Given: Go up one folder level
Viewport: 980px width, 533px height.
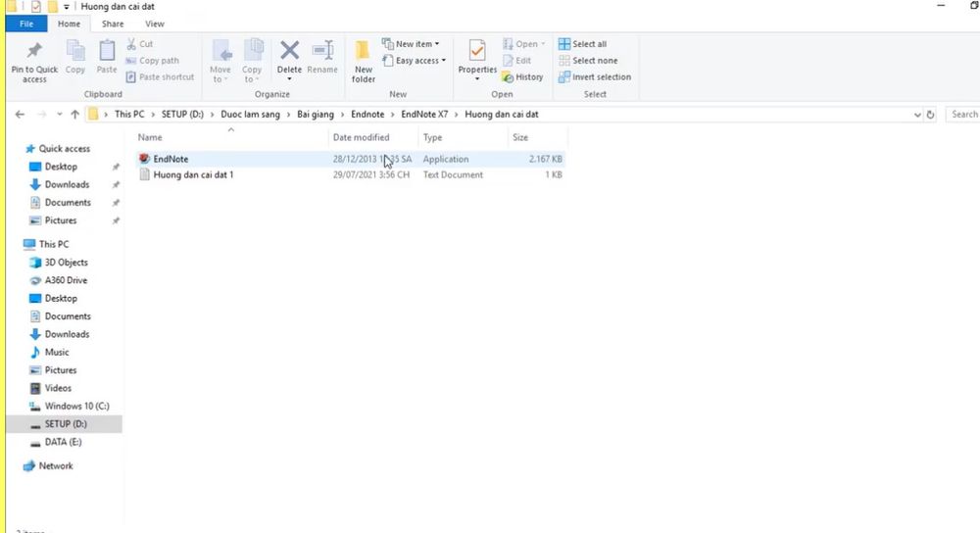Looking at the screenshot, I should coord(75,115).
